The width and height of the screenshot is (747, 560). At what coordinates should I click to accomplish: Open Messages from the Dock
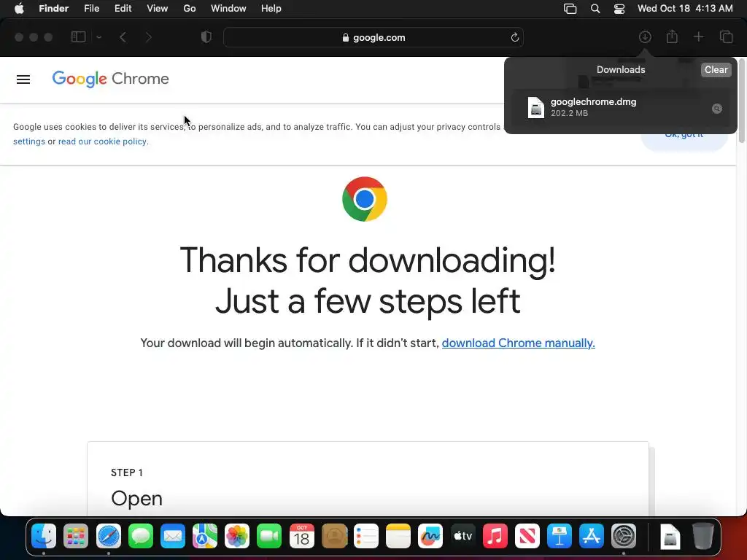pyautogui.click(x=141, y=536)
